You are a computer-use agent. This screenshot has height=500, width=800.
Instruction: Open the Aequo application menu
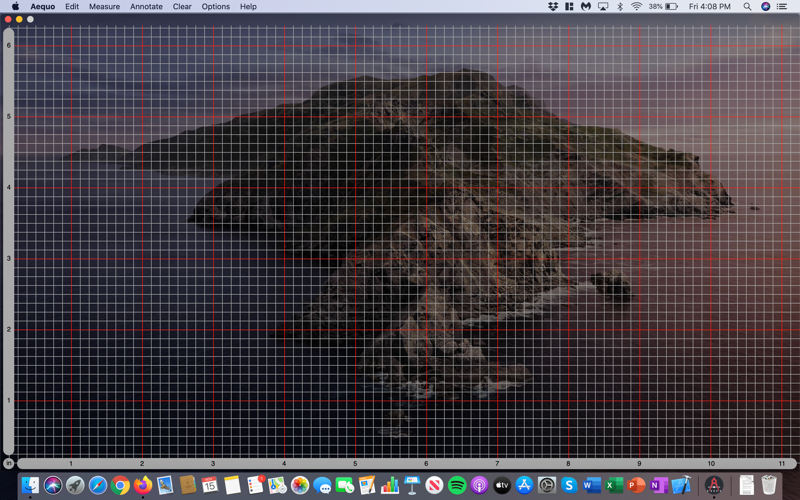pos(41,6)
